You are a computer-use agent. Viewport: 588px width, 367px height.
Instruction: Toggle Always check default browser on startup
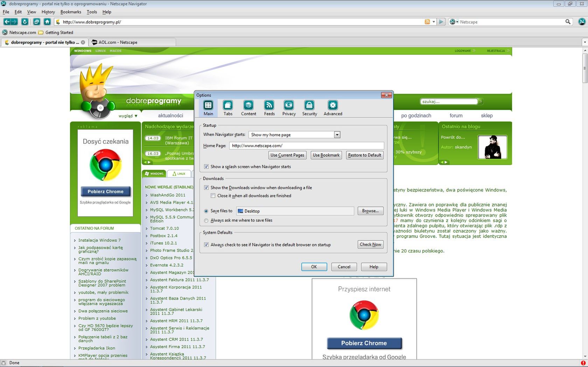[206, 245]
